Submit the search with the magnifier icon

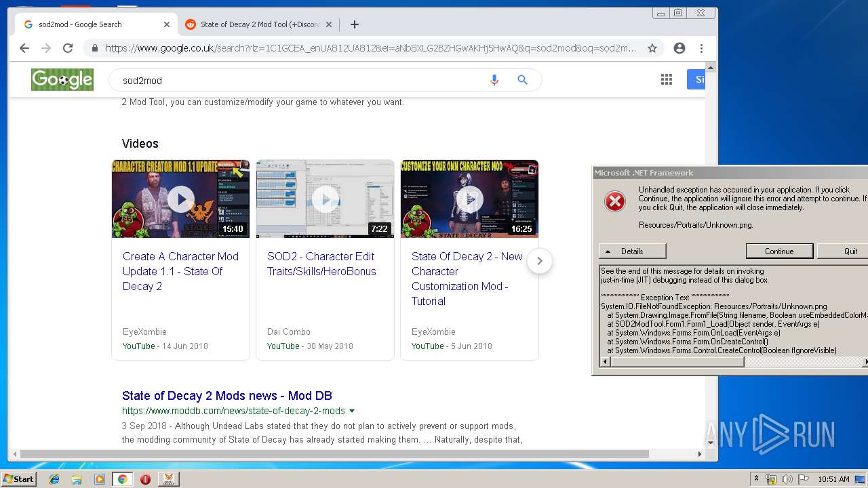click(x=523, y=80)
